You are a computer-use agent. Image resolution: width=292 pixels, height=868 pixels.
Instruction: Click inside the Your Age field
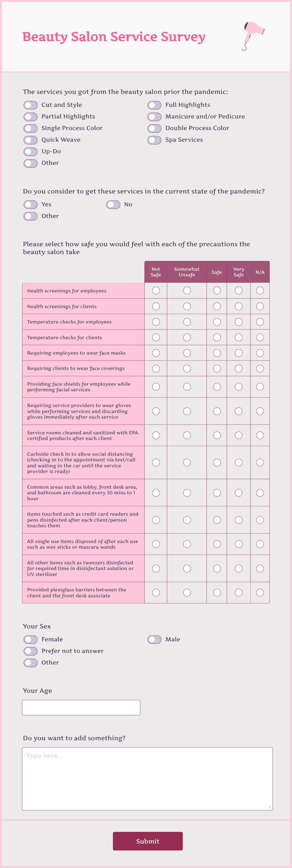81,707
